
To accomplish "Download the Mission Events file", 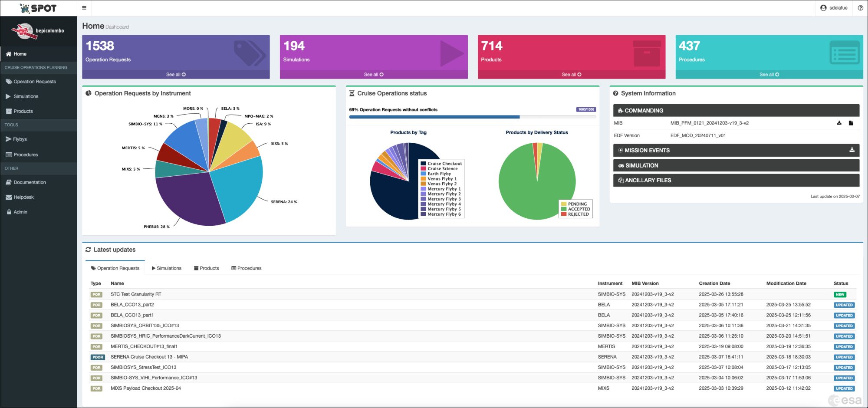I will (852, 150).
